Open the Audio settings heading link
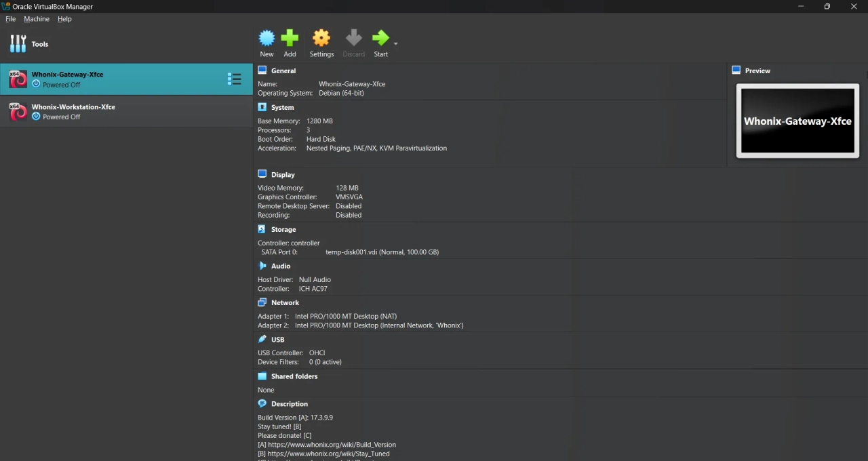This screenshot has height=461, width=868. point(281,266)
